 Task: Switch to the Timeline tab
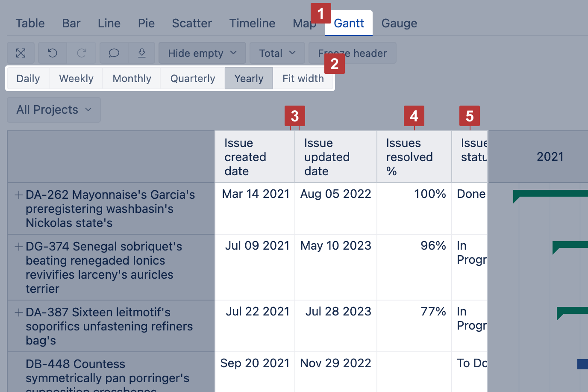(x=252, y=24)
